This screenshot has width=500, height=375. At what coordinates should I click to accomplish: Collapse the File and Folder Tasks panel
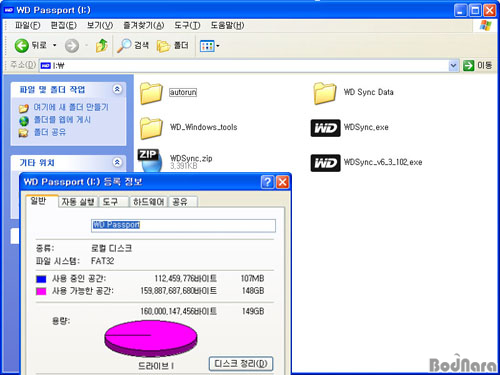click(117, 89)
